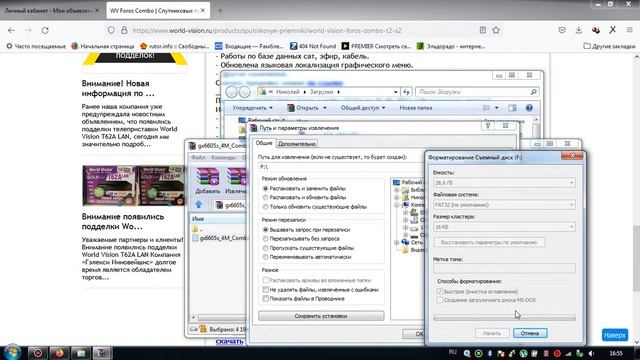Bookmark this page with the star icon
Image resolution: width=640 pixels, height=360 pixels.
(x=496, y=30)
